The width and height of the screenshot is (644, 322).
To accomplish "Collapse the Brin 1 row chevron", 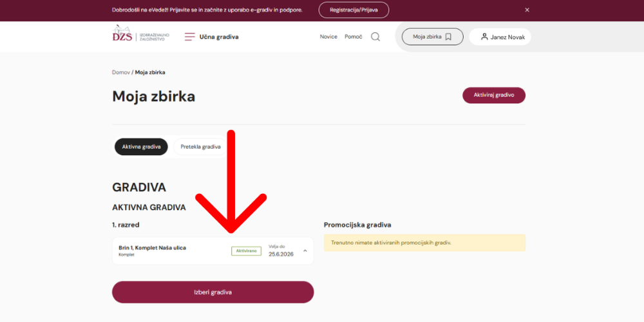I will click(x=305, y=251).
